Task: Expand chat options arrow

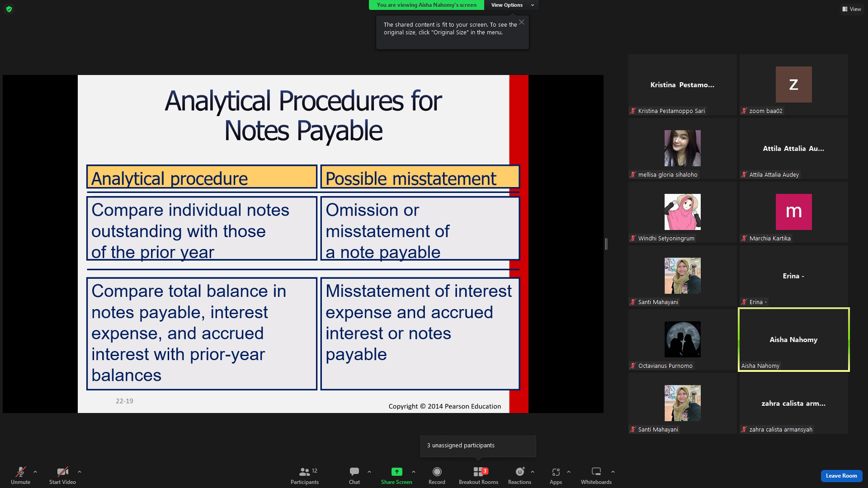Action: 369,472
